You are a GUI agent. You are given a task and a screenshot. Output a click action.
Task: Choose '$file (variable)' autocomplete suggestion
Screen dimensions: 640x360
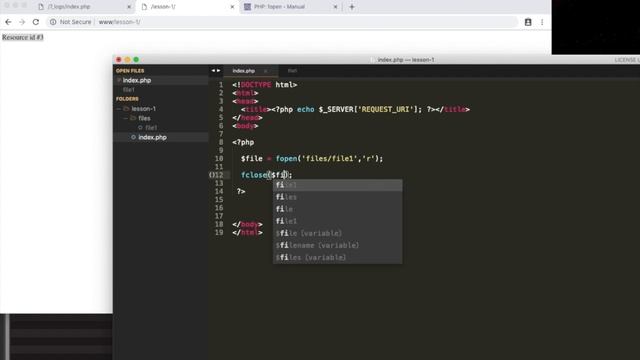click(x=338, y=233)
